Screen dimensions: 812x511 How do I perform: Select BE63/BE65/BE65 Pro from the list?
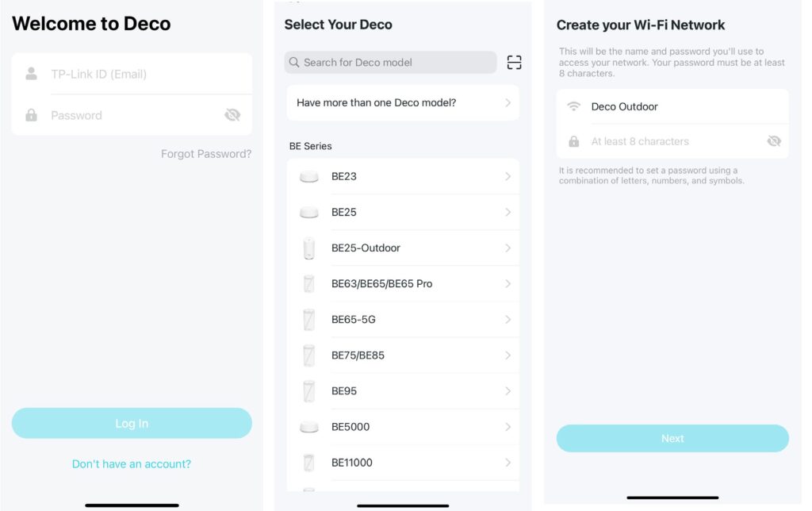(381, 284)
